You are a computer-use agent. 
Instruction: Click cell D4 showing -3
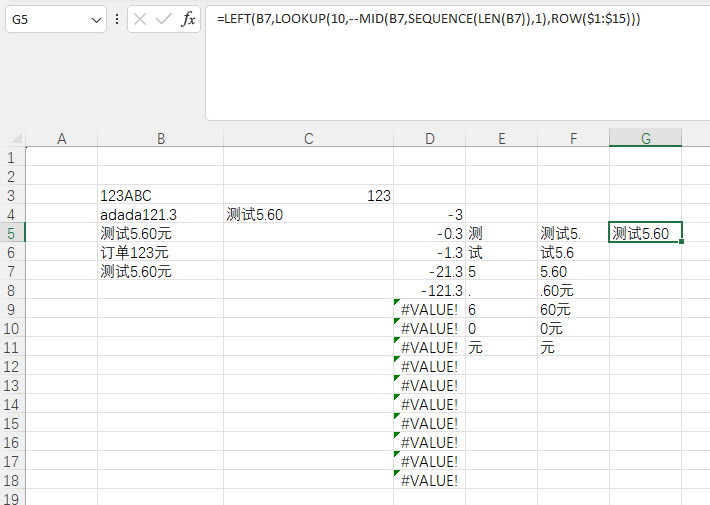tap(430, 214)
